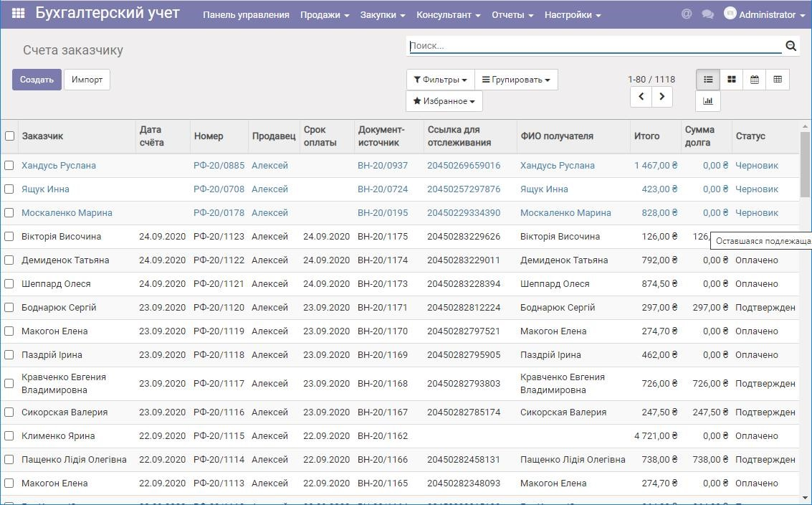This screenshot has width=812, height=505.
Task: Click the Бухгалтерский учет app title
Action: (108, 14)
